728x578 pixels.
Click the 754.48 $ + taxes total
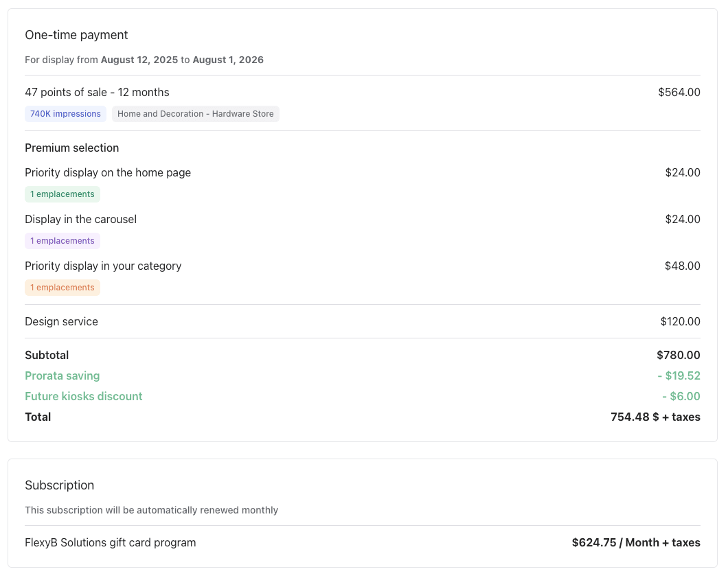[655, 417]
